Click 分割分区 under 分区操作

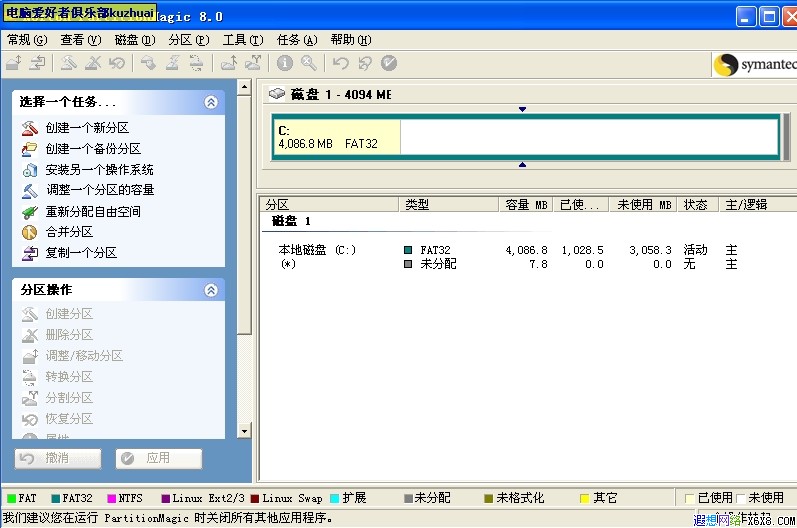pos(69,397)
